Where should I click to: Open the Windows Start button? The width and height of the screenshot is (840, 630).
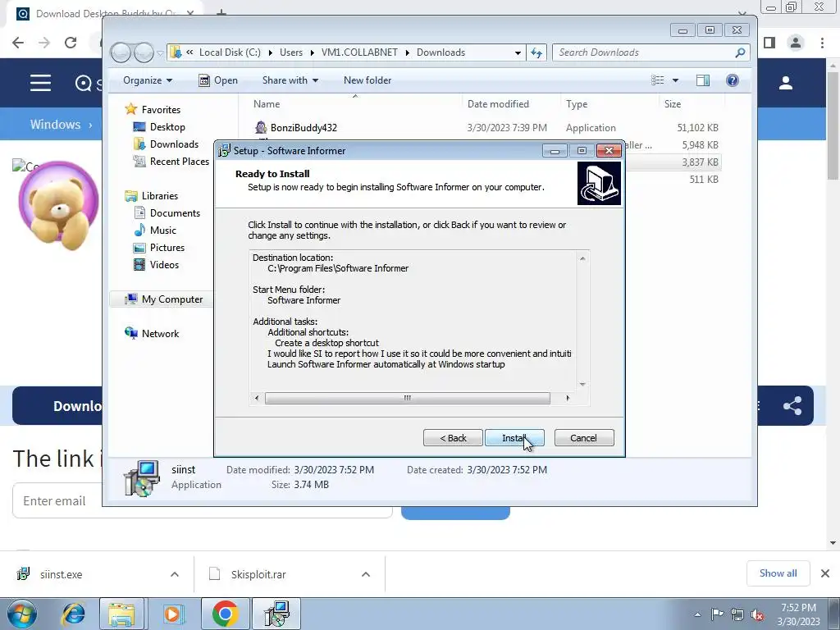coord(22,614)
